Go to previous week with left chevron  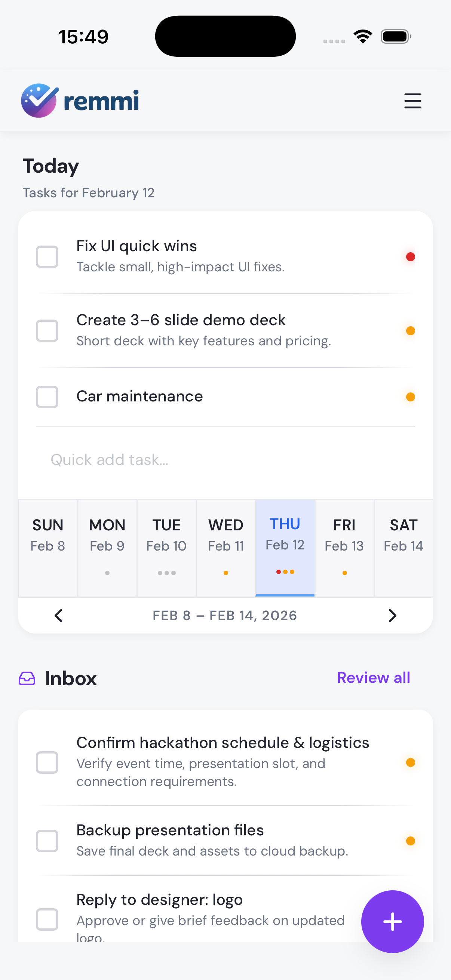pyautogui.click(x=59, y=615)
